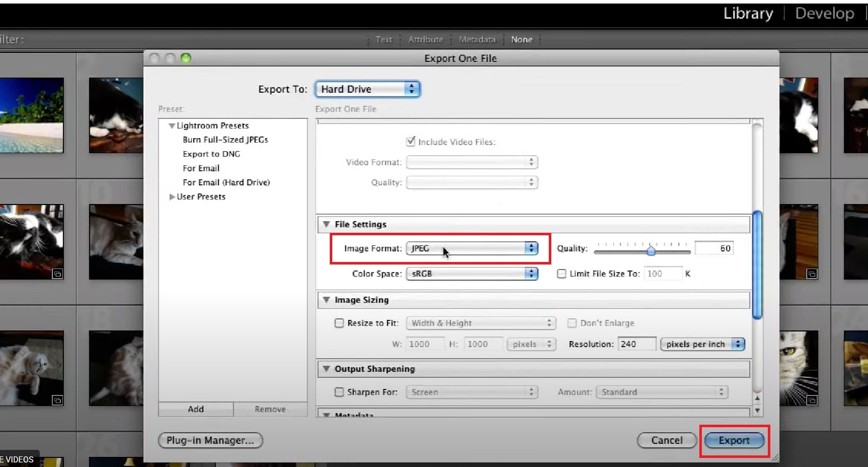The image size is (868, 467).
Task: Collapse the File Settings section
Action: tap(326, 224)
